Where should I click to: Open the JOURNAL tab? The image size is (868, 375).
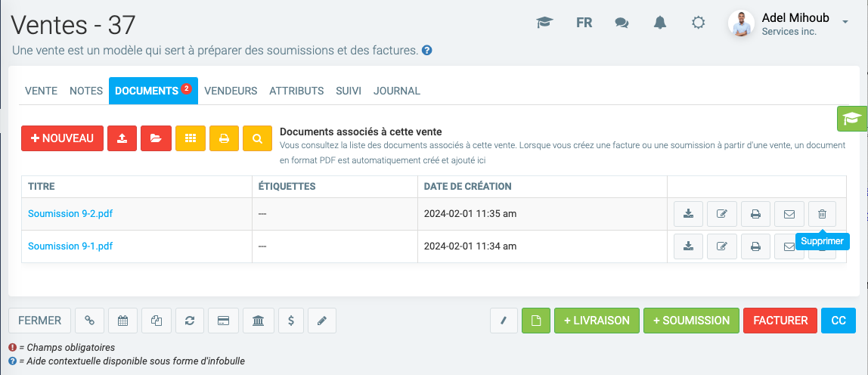[396, 91]
